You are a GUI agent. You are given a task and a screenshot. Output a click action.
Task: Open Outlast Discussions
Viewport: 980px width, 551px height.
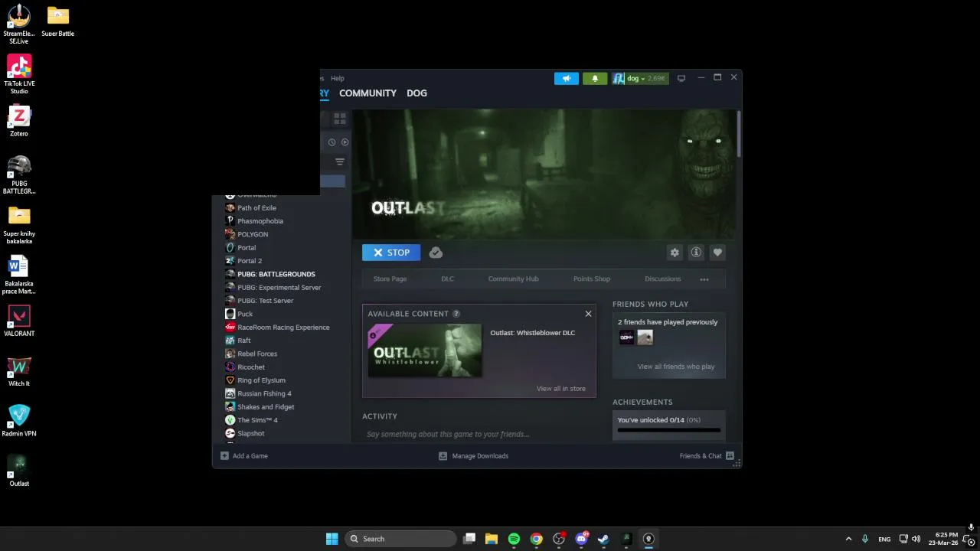(x=662, y=279)
